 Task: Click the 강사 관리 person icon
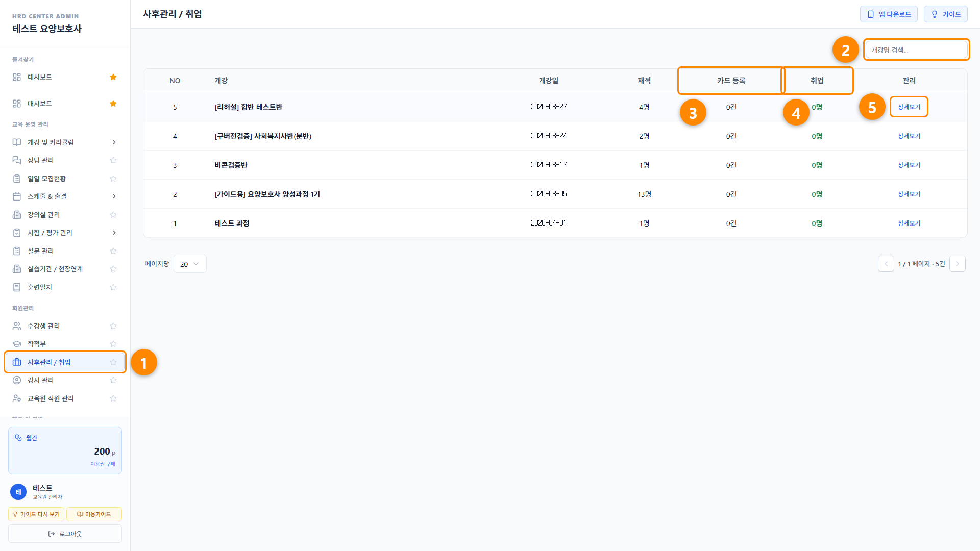(x=17, y=380)
